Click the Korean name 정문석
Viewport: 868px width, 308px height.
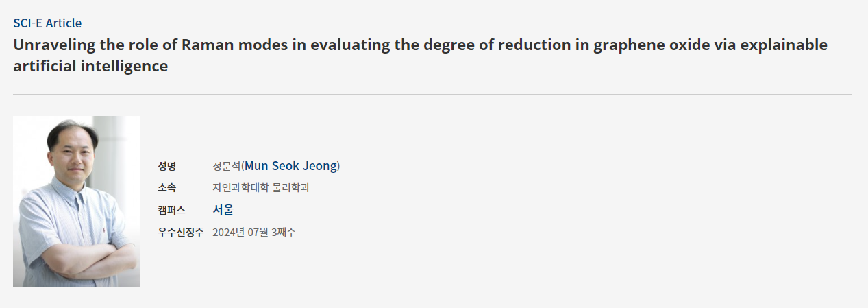point(226,166)
